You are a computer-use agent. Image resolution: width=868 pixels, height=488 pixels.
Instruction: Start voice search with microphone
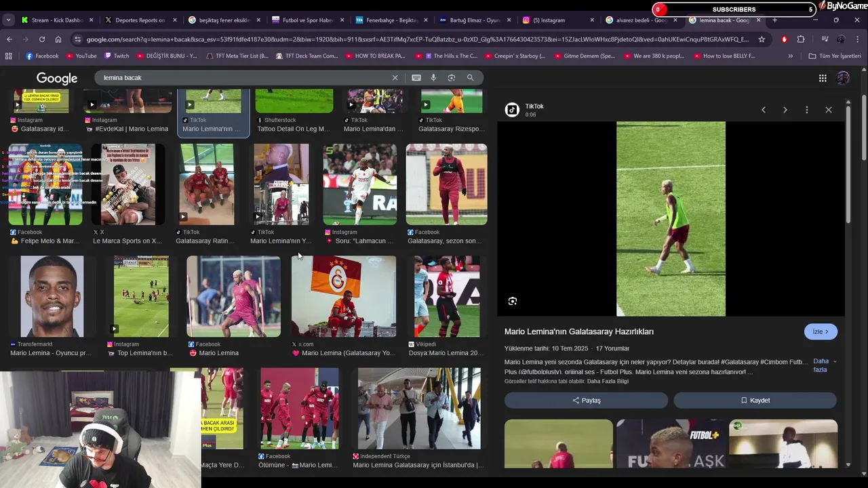pyautogui.click(x=433, y=78)
